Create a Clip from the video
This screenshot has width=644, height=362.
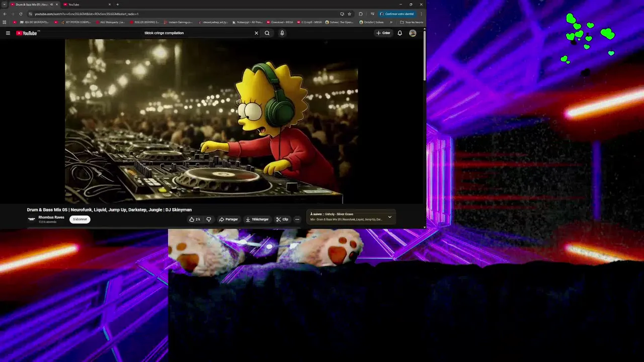point(282,219)
